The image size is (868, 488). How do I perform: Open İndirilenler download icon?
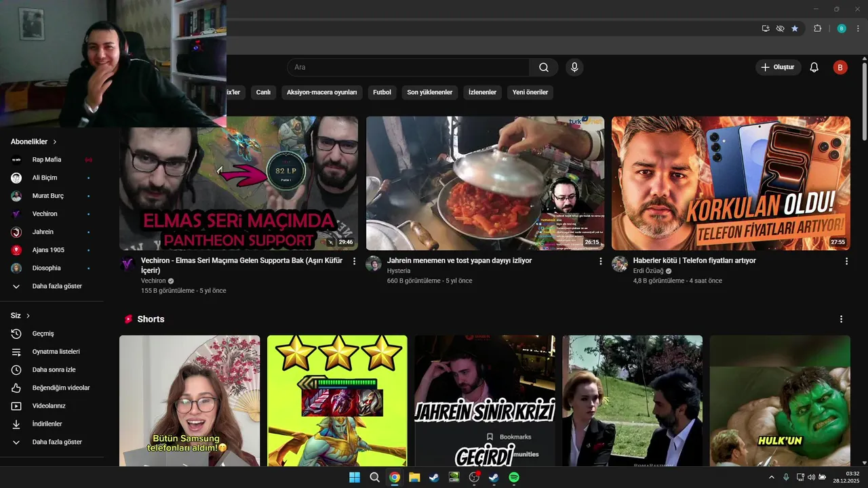tap(16, 424)
